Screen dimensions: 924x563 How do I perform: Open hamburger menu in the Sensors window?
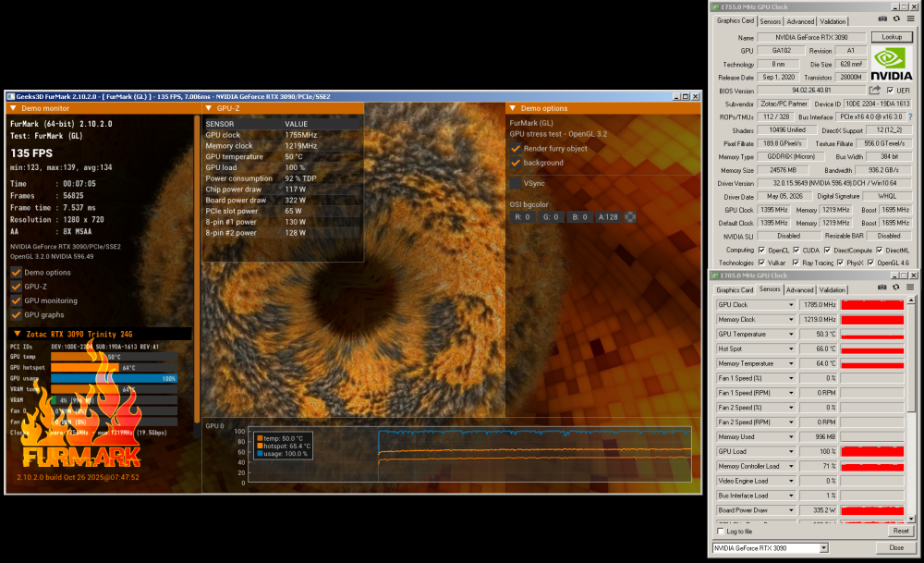pos(910,288)
